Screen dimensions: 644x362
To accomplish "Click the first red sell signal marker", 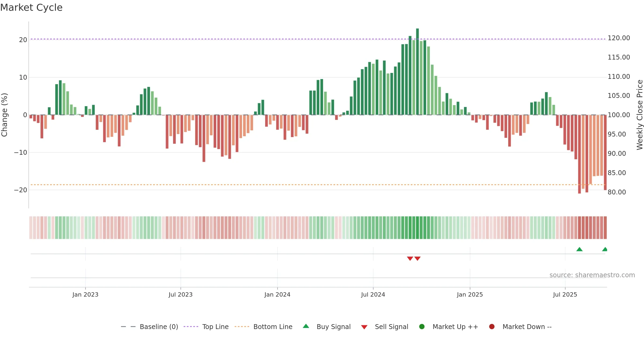I will [x=410, y=258].
